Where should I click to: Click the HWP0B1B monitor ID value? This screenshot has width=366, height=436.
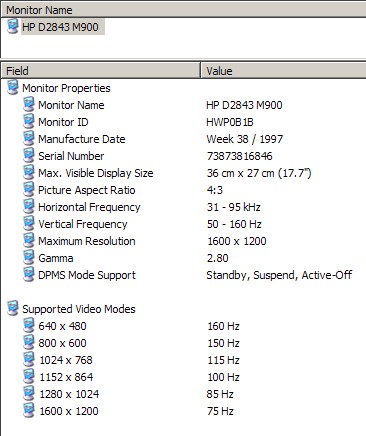(x=230, y=122)
